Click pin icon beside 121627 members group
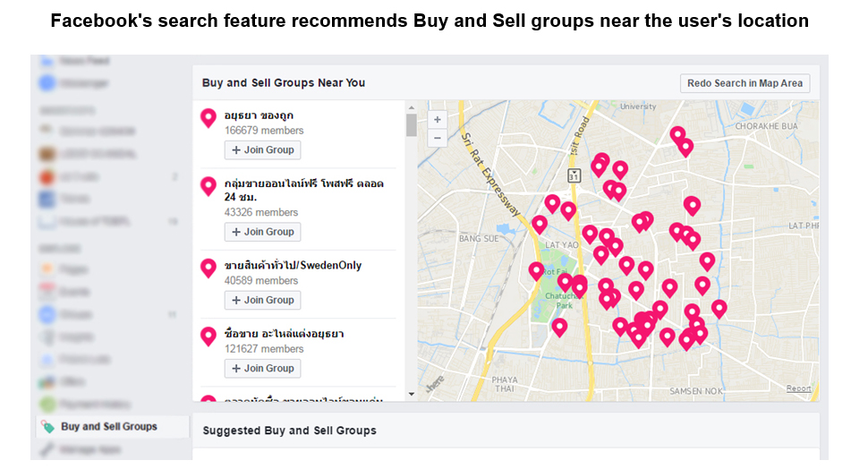Image resolution: width=868 pixels, height=469 pixels. [x=208, y=337]
